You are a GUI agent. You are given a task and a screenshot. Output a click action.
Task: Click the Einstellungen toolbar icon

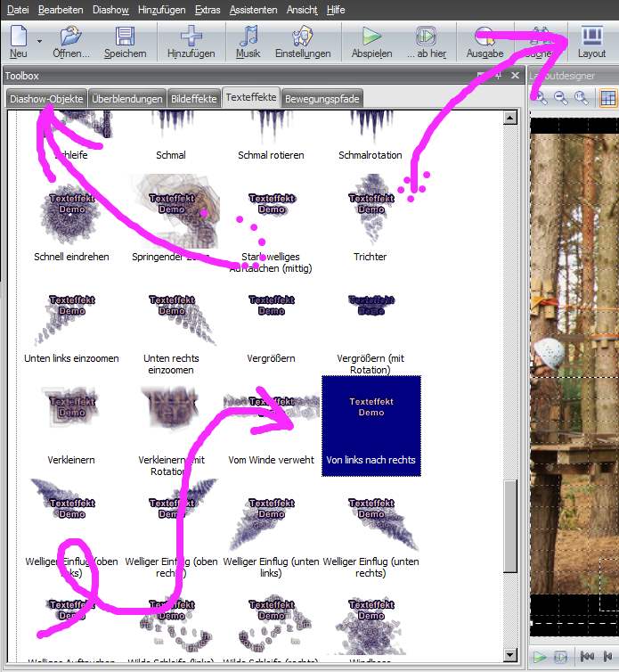302,37
